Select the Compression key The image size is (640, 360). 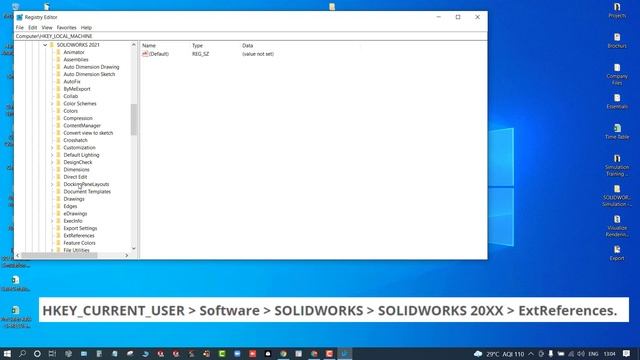pyautogui.click(x=78, y=118)
